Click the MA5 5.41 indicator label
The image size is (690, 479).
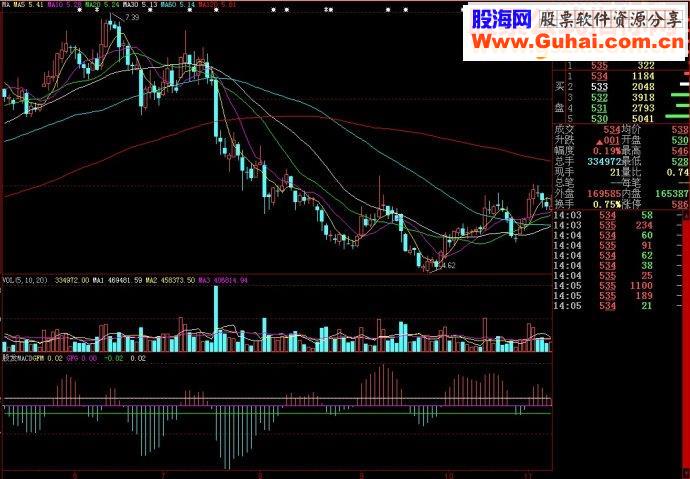click(x=29, y=4)
